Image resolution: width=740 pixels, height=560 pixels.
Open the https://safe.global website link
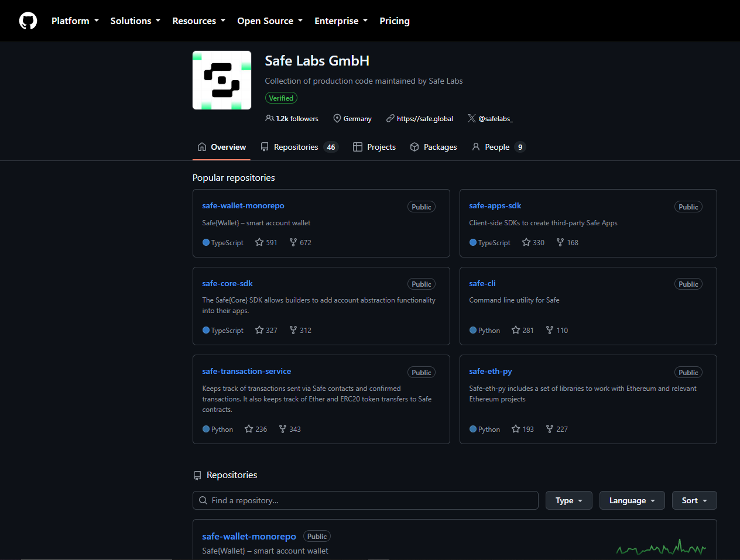tap(424, 118)
